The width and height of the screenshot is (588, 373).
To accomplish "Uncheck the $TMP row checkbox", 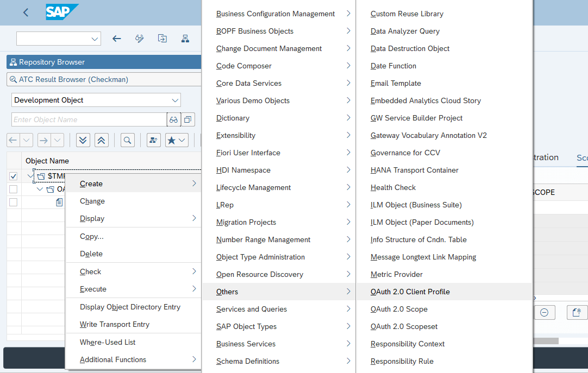I will 13,176.
